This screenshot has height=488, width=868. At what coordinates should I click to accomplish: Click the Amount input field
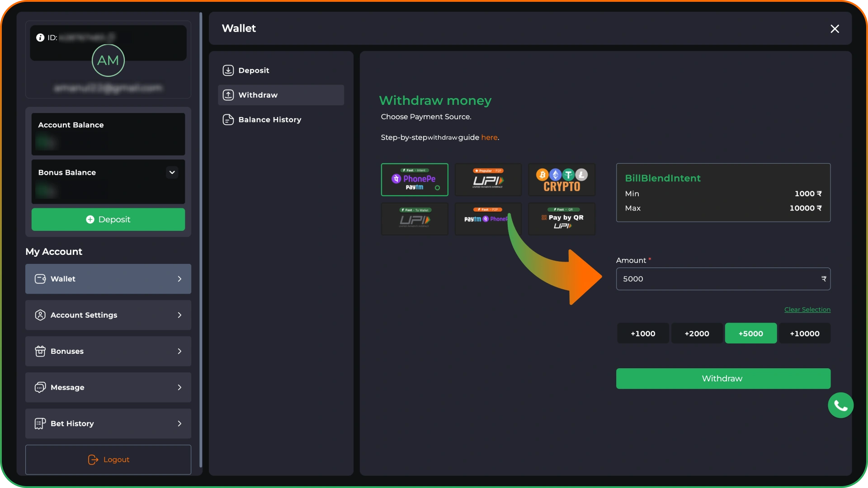point(723,279)
